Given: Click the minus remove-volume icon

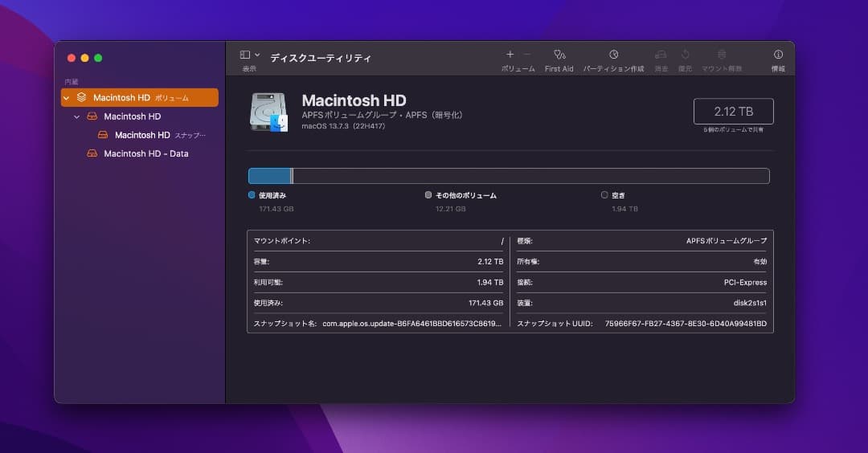Looking at the screenshot, I should 527,54.
